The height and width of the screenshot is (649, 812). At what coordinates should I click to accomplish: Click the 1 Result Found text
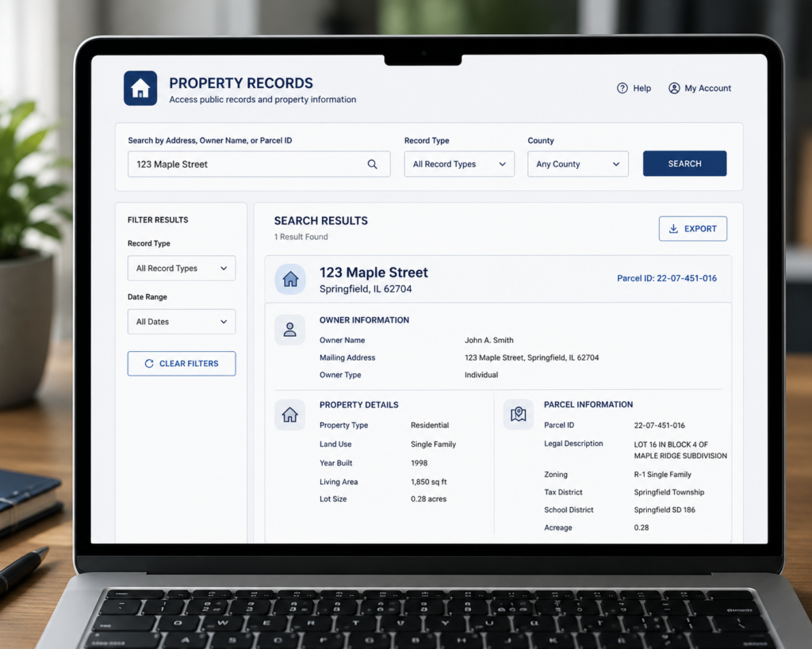[301, 236]
